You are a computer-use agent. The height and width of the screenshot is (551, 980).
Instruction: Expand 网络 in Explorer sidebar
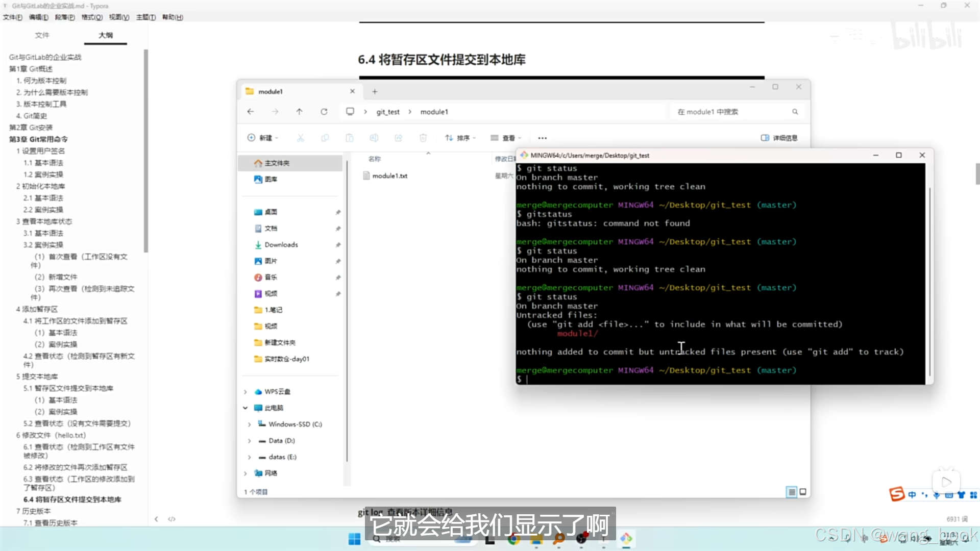coord(246,473)
